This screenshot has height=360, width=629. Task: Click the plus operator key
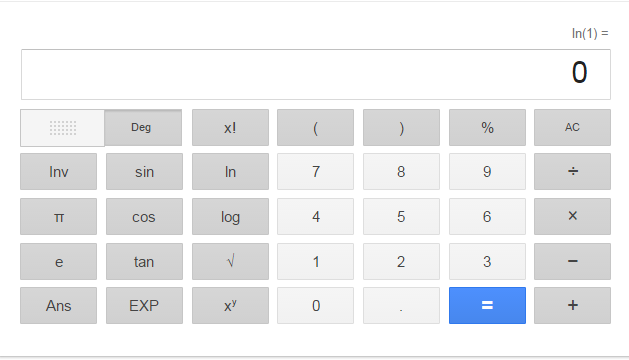coord(572,305)
